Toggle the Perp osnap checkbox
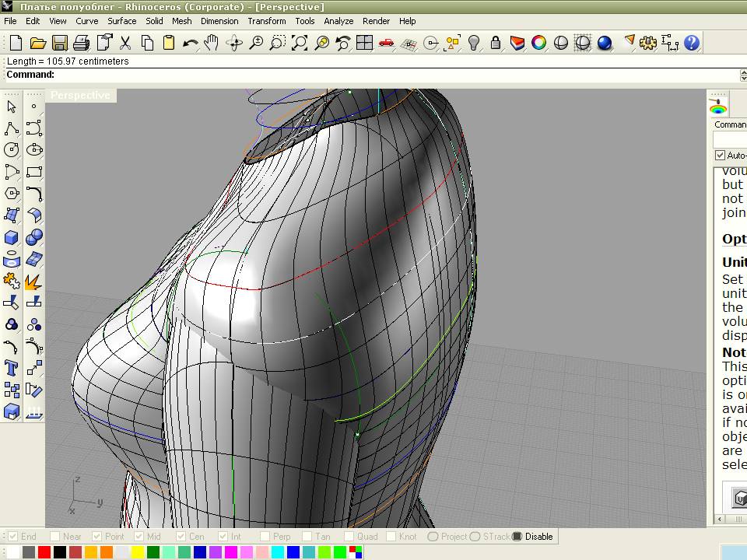 [x=265, y=537]
